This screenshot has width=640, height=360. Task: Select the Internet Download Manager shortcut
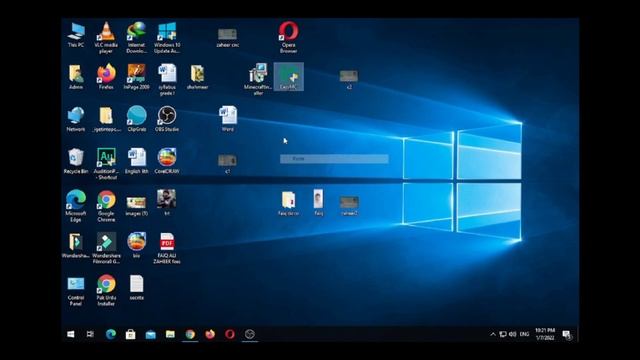tap(136, 38)
